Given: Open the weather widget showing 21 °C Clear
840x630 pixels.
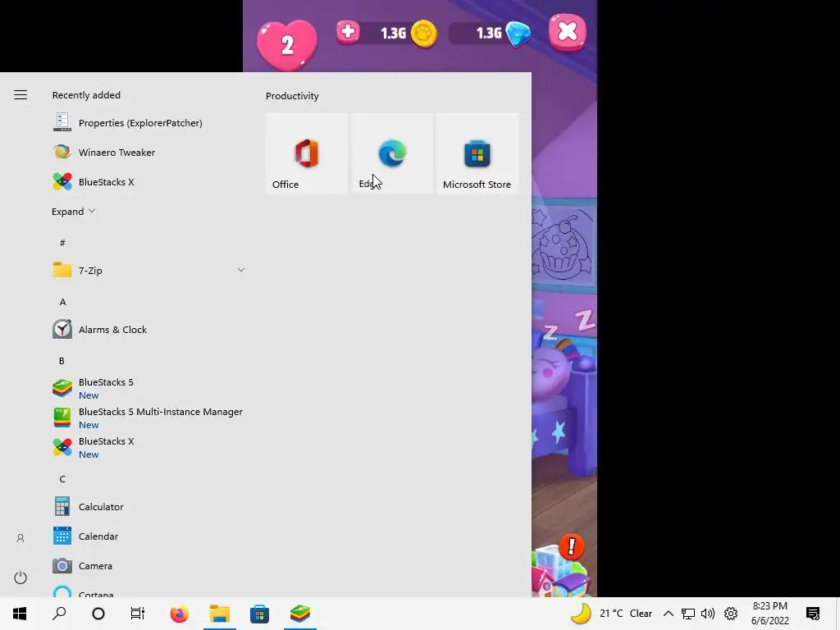Looking at the screenshot, I should pos(612,614).
